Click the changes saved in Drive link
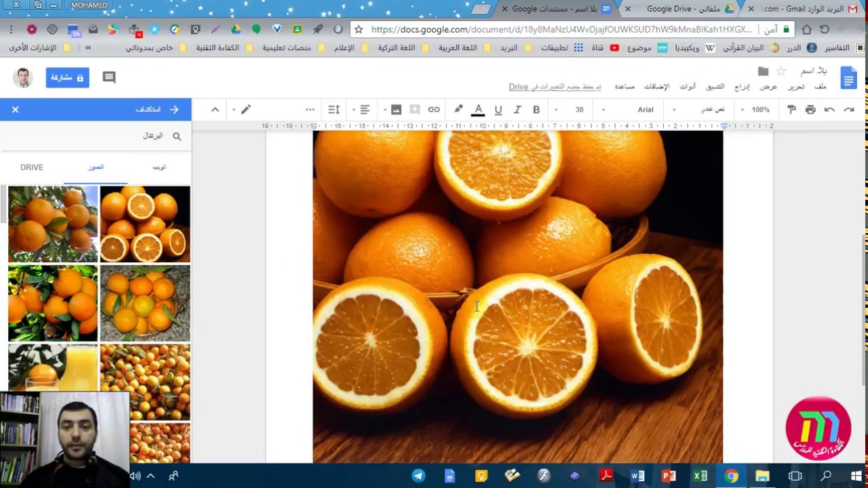 tap(555, 87)
